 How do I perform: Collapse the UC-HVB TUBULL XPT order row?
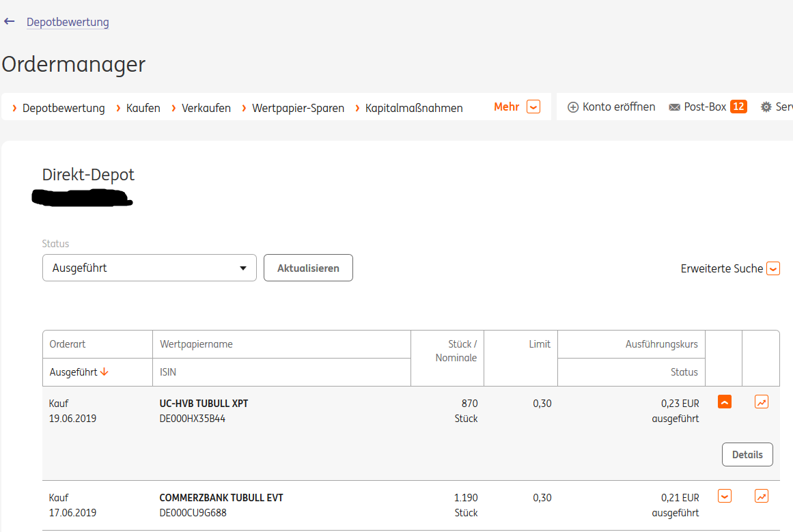coord(725,402)
